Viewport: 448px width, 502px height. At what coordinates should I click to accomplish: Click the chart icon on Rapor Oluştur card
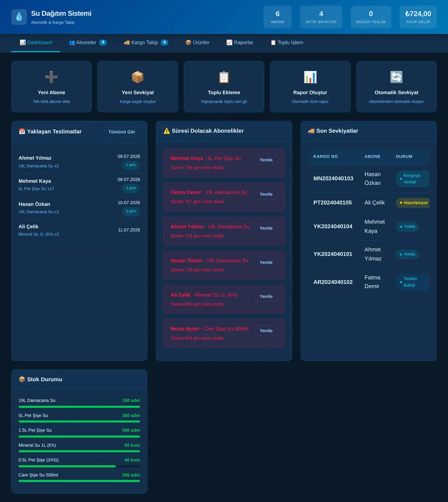coord(310,77)
